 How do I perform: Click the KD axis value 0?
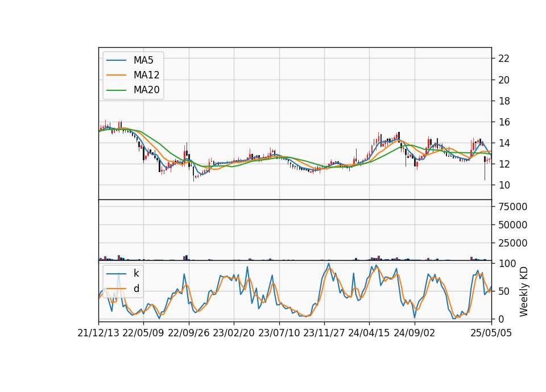[x=501, y=319]
